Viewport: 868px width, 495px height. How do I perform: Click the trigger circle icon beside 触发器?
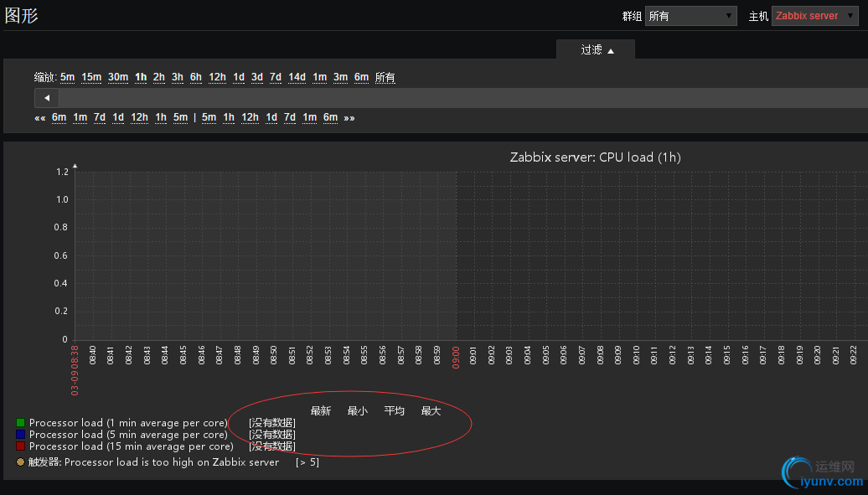(20, 461)
